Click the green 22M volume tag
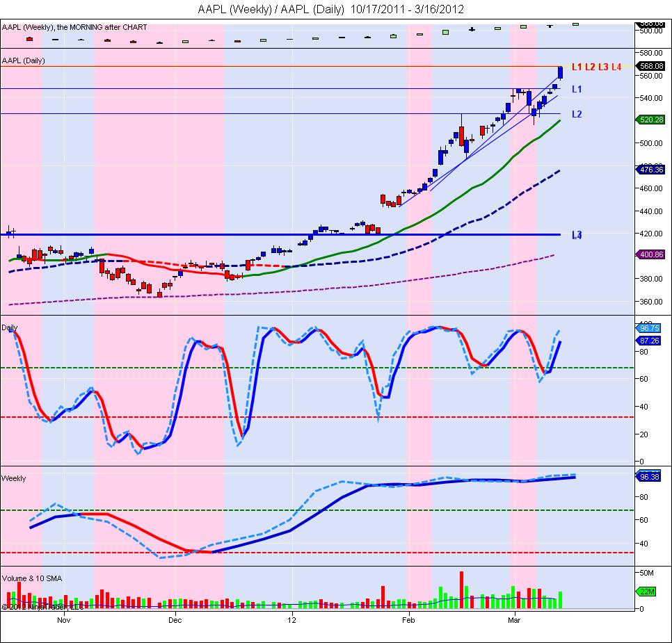Image resolution: width=672 pixels, height=643 pixels. [x=647, y=592]
